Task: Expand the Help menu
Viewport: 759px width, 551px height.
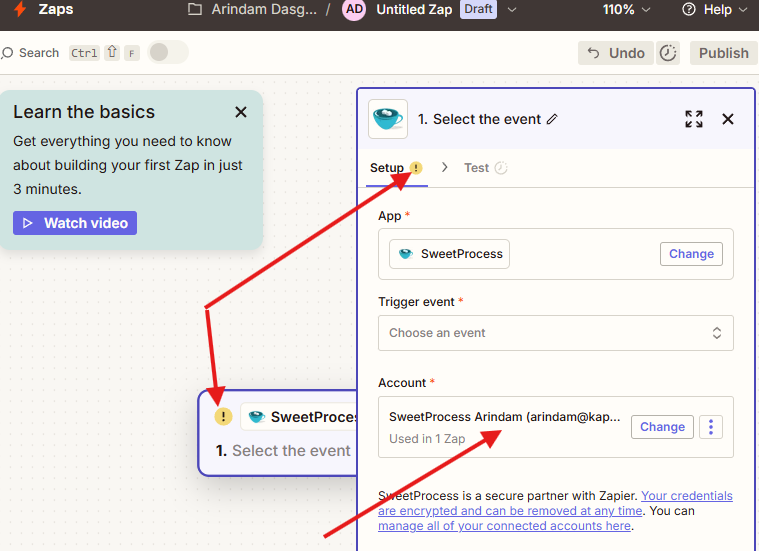Action: tap(714, 10)
